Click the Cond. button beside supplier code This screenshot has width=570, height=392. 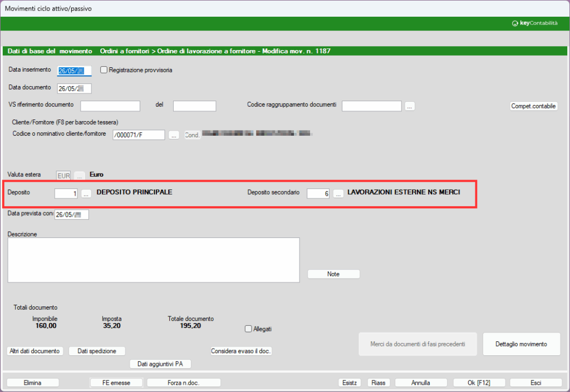[192, 135]
